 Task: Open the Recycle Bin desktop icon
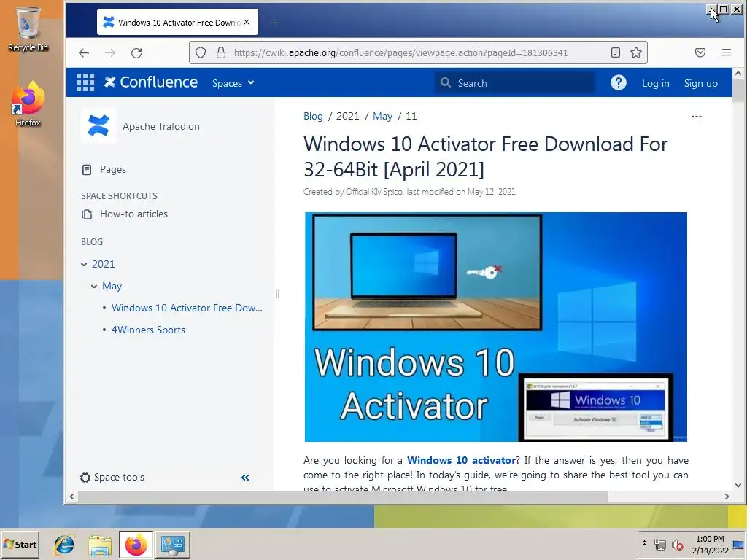pyautogui.click(x=28, y=29)
